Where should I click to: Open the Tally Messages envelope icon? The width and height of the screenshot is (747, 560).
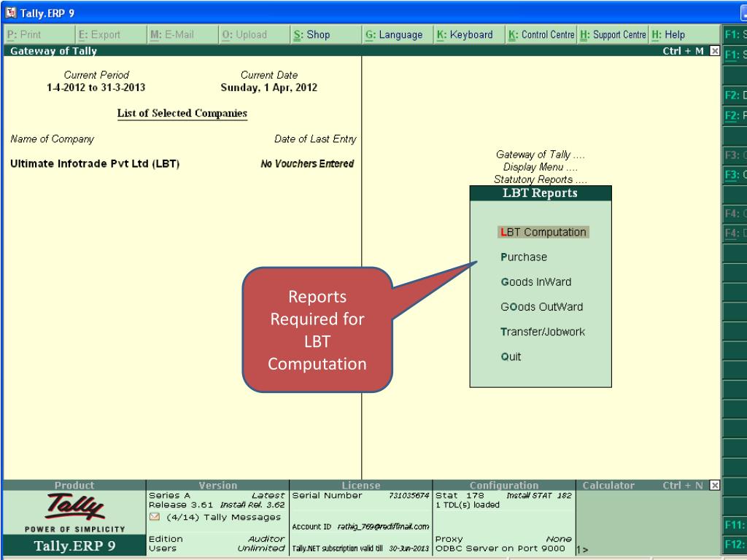click(155, 517)
